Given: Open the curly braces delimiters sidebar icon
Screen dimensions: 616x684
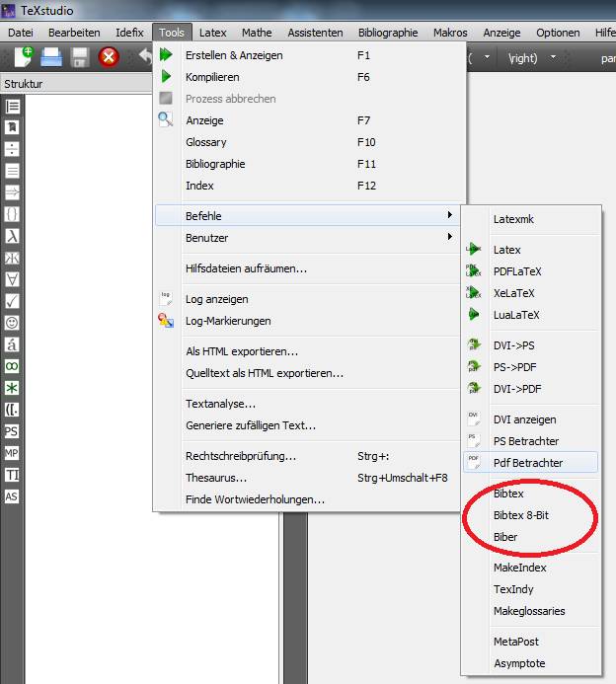Looking at the screenshot, I should pyautogui.click(x=12, y=214).
